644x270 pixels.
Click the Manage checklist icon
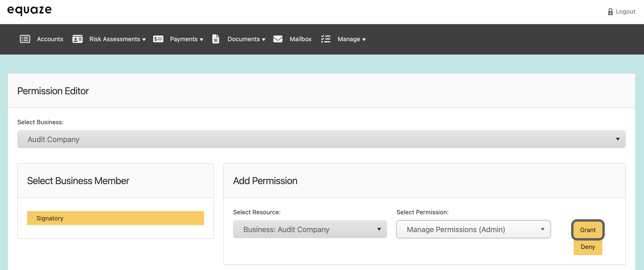(326, 39)
